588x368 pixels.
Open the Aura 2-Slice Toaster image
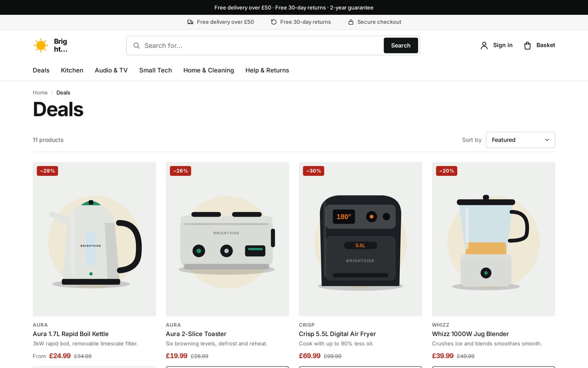[227, 239]
